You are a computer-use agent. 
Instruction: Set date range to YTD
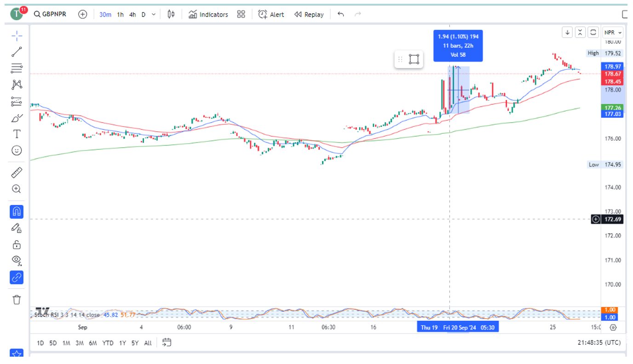coord(108,343)
